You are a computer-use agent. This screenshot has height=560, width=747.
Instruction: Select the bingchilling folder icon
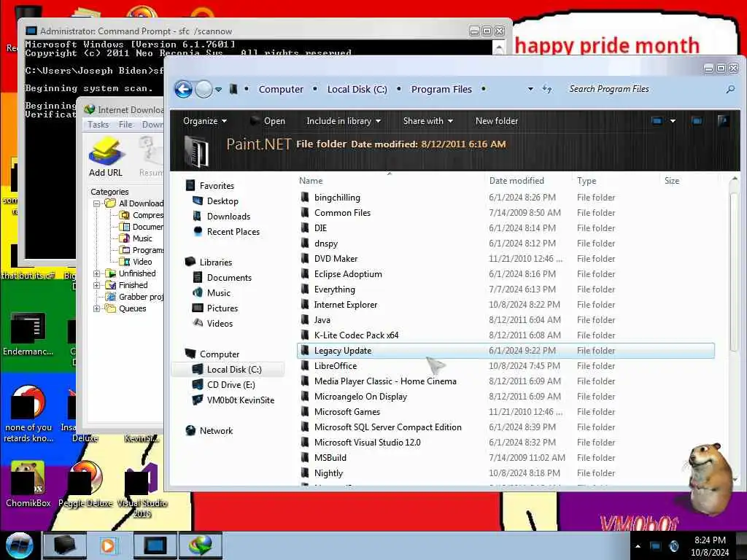[x=305, y=197]
